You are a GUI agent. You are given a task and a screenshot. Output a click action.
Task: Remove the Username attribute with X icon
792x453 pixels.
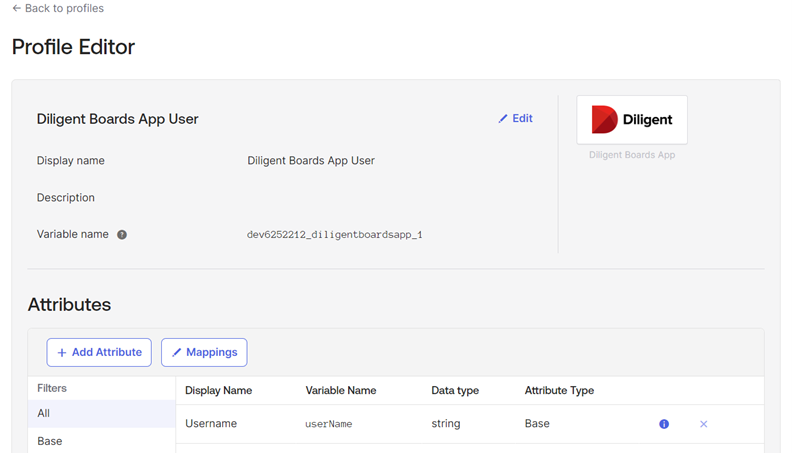point(703,424)
